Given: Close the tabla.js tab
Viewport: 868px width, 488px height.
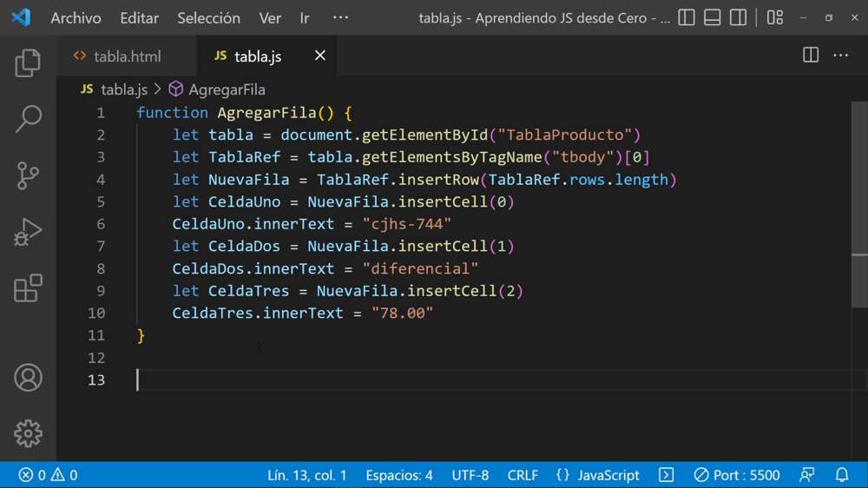Looking at the screenshot, I should pos(320,56).
